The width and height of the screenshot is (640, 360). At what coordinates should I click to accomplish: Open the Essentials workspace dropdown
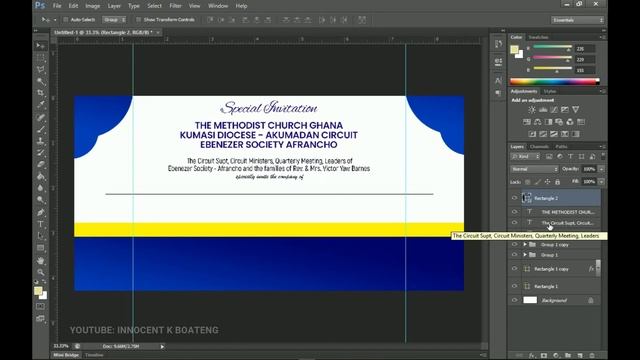577,20
